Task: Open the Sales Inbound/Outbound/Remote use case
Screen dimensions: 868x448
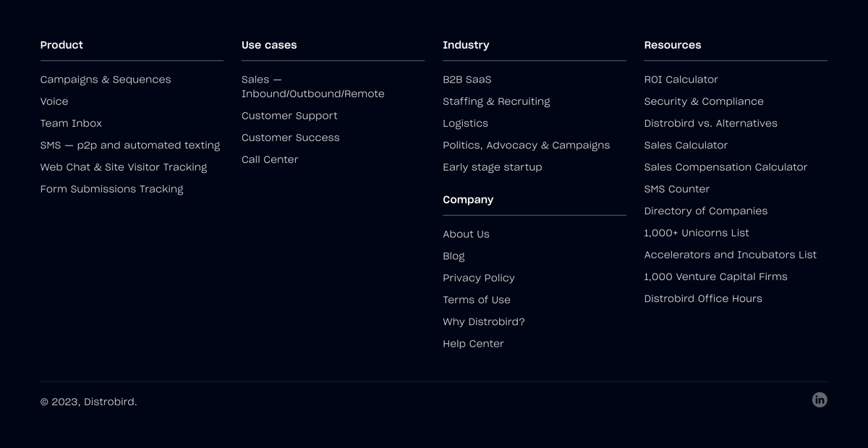Action: click(312, 87)
